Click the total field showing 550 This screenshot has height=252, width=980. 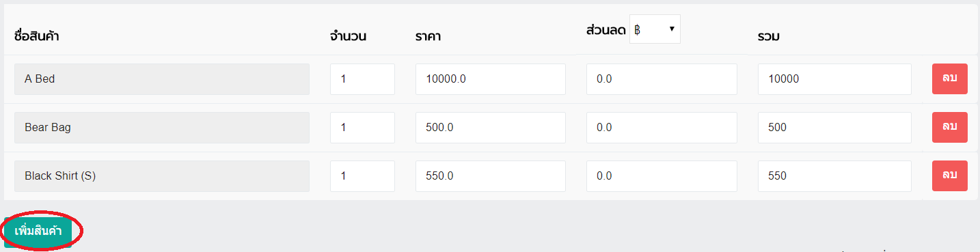pyautogui.click(x=834, y=176)
